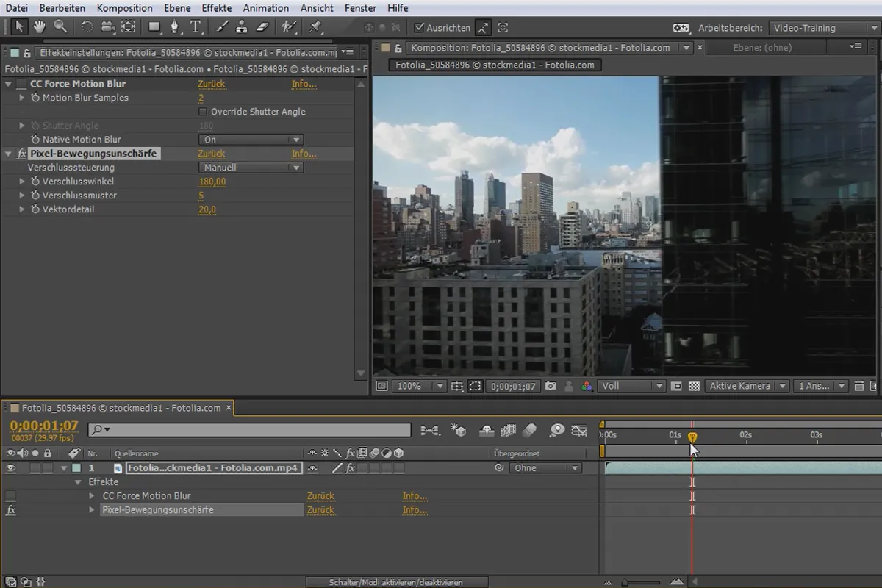Click Info... for CC Force Motion Blur in timeline

[415, 496]
